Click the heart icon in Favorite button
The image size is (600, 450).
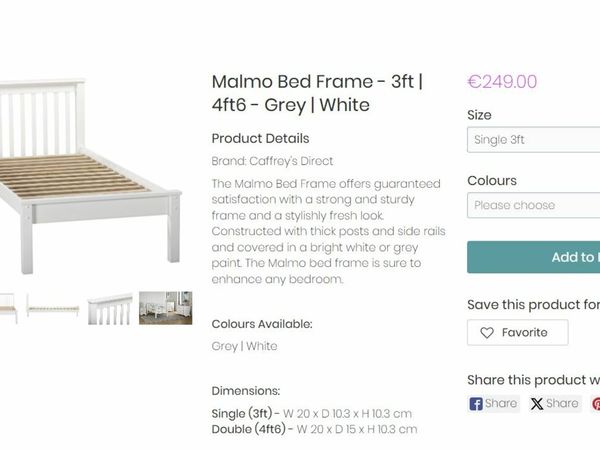487,333
